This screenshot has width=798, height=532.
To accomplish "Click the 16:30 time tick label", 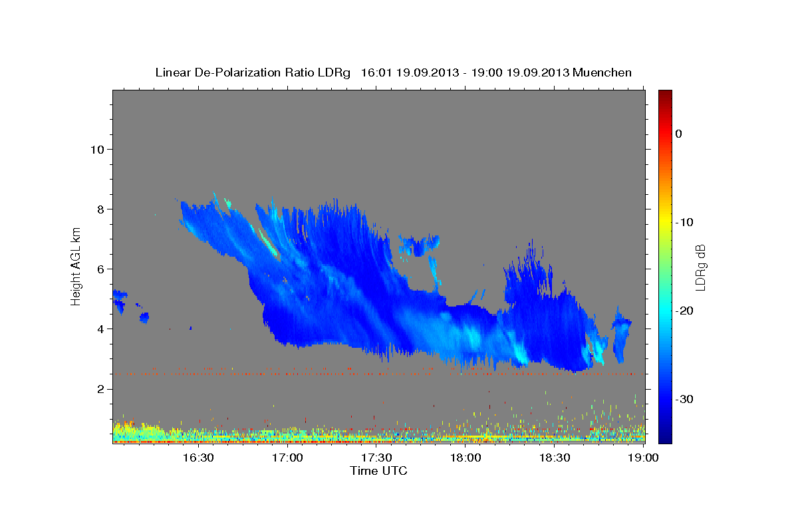I will [x=198, y=458].
